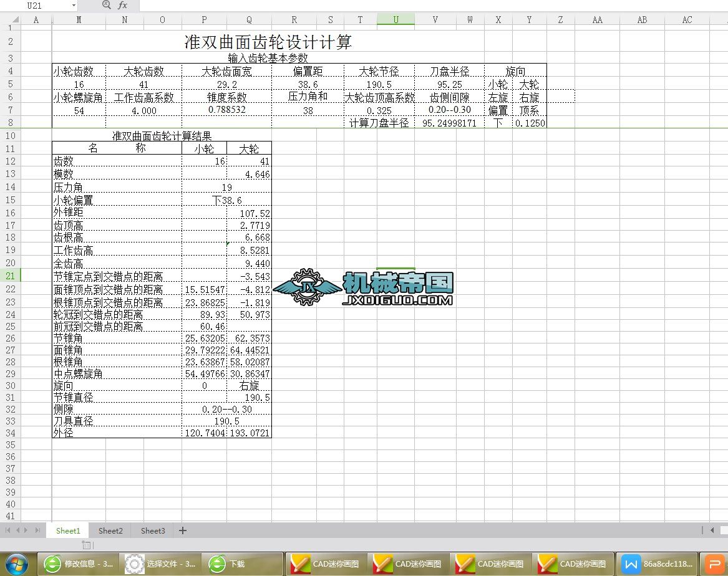Screen dimensions: 728x576
Task: Click the magnifier icon beside fx
Action: point(106,5)
